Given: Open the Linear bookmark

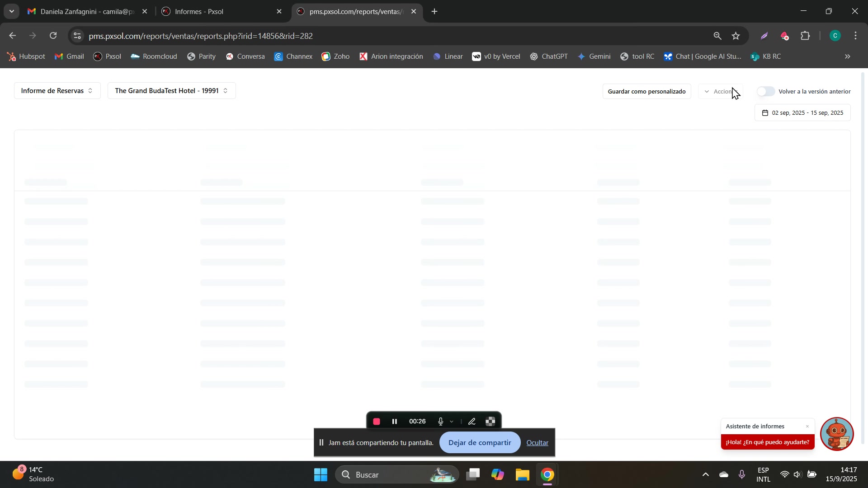Looking at the screenshot, I should pyautogui.click(x=448, y=56).
